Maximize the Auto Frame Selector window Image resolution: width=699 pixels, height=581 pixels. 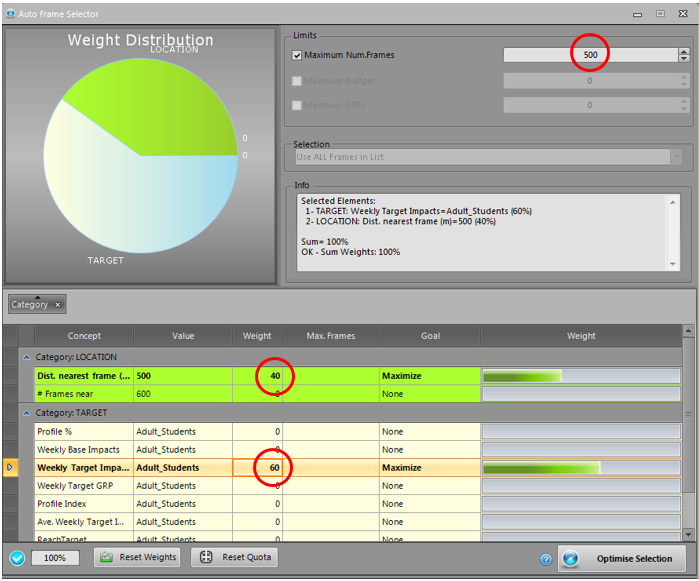point(660,13)
